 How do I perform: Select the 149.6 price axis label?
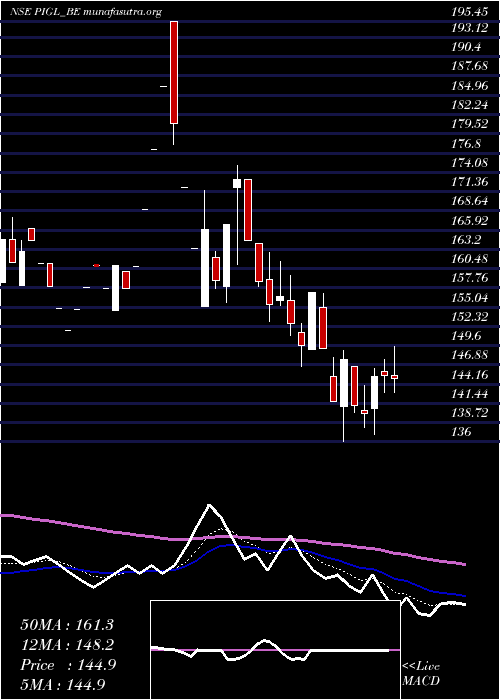coord(468,336)
